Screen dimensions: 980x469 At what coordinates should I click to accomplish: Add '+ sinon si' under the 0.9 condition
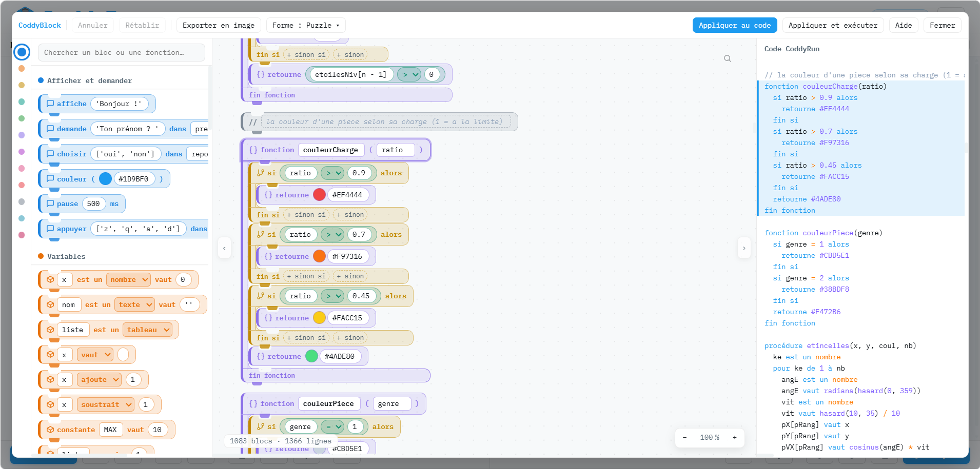[306, 215]
